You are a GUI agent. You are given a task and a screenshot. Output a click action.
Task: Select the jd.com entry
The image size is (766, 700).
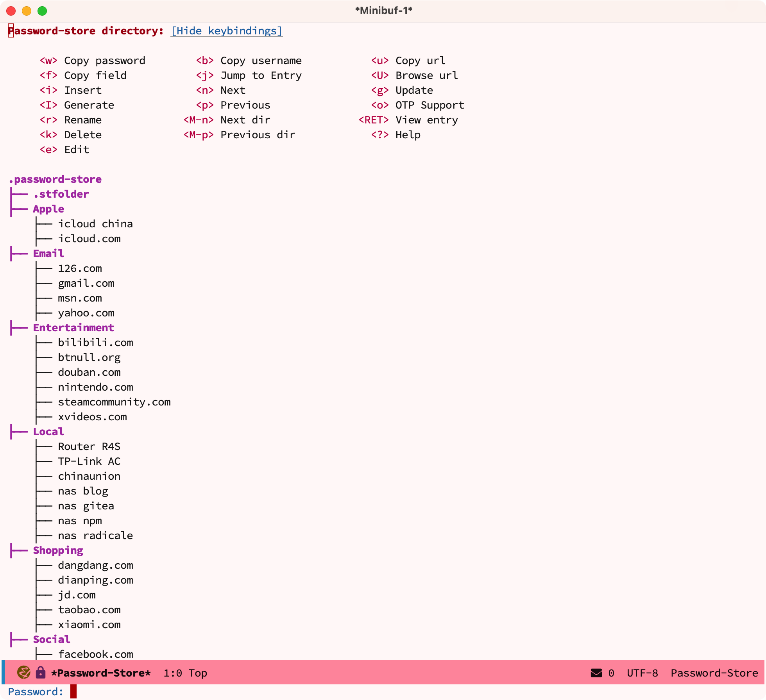77,595
